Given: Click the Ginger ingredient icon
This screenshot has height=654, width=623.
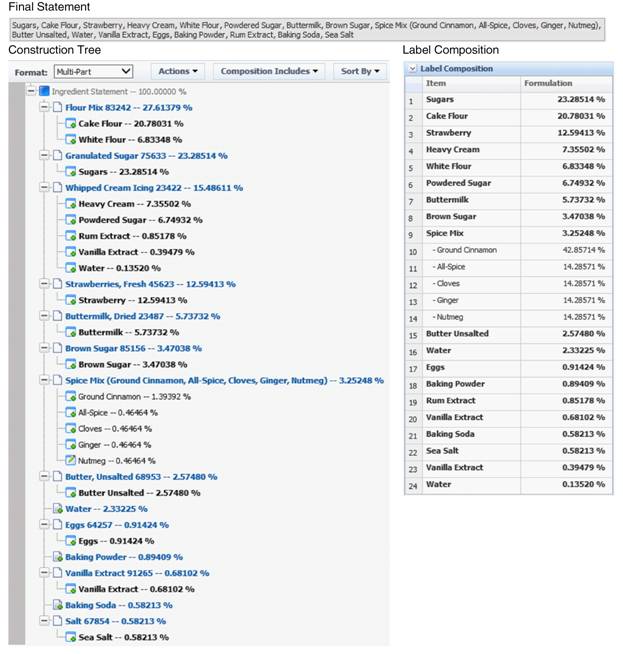Looking at the screenshot, I should click(x=70, y=445).
